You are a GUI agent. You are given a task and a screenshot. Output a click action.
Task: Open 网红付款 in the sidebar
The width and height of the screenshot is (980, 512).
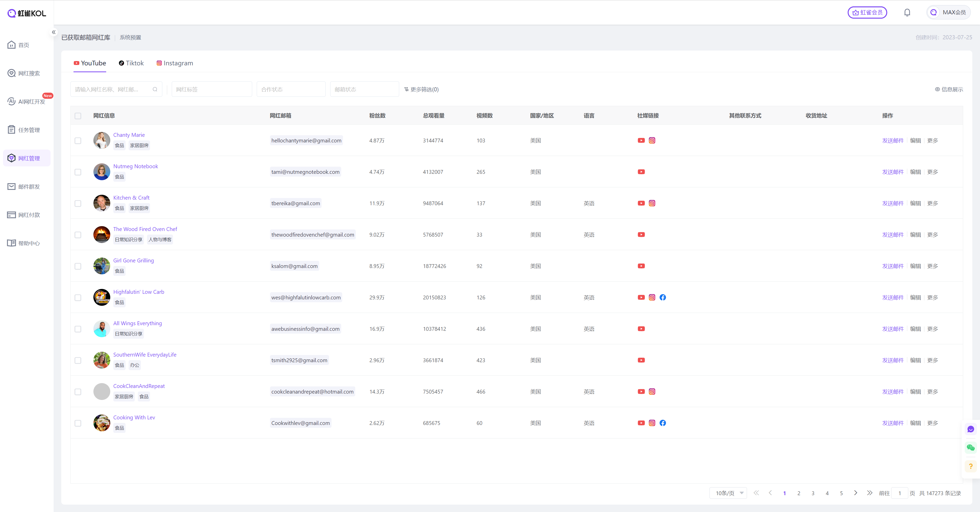(27, 215)
